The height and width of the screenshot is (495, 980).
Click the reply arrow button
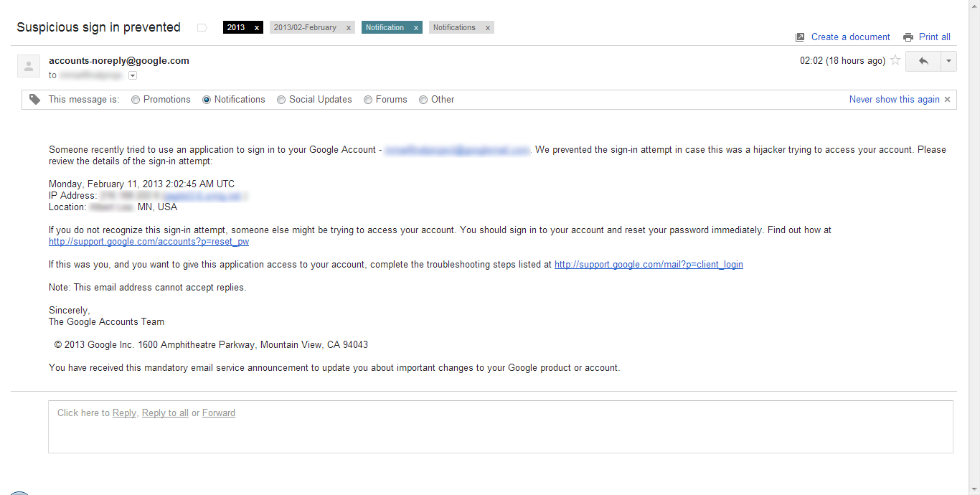tap(923, 62)
